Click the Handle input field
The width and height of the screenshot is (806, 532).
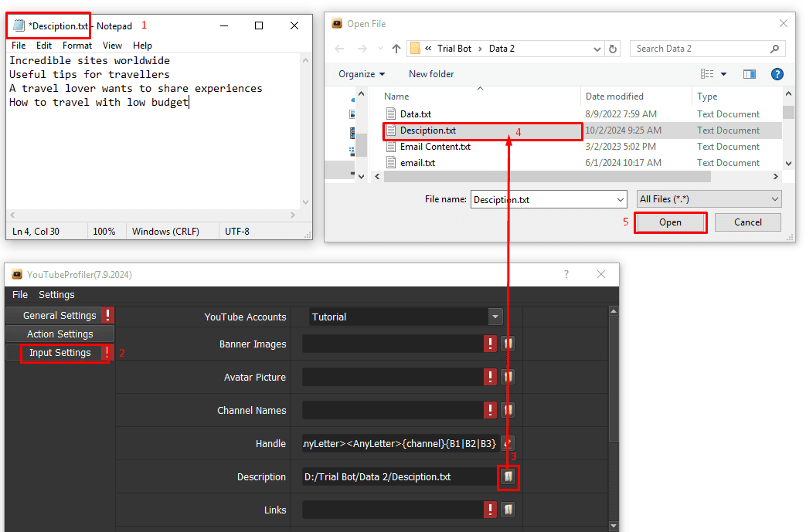[x=400, y=443]
